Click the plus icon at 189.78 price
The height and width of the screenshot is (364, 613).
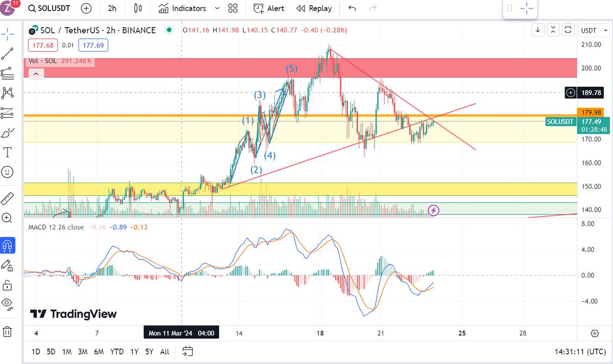click(571, 92)
